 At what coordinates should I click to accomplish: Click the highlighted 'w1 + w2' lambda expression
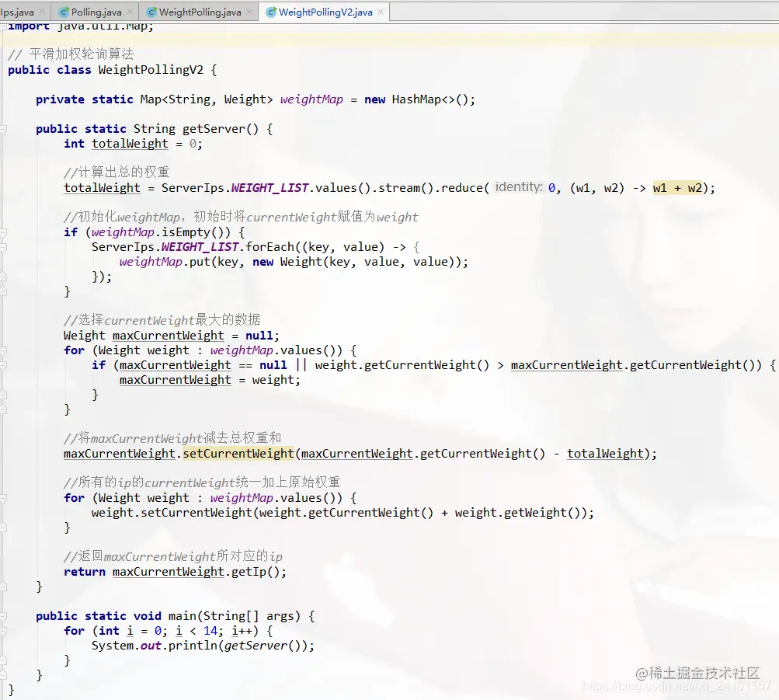tap(677, 188)
